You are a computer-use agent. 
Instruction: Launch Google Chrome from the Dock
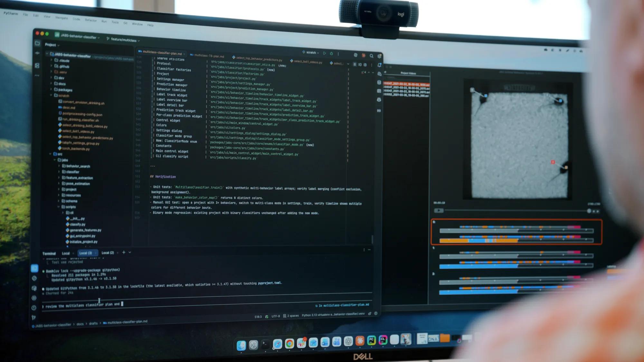click(289, 344)
